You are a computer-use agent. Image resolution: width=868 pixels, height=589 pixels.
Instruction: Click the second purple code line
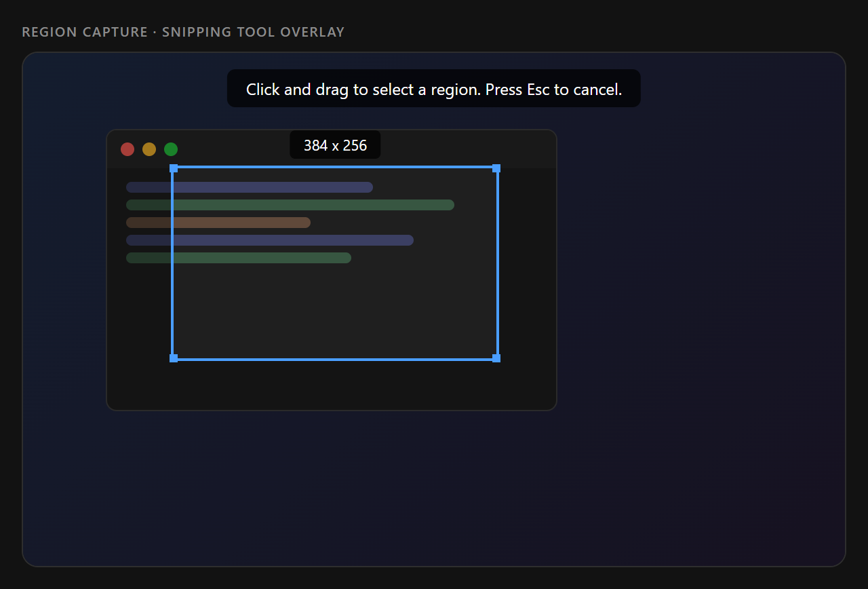[270, 240]
